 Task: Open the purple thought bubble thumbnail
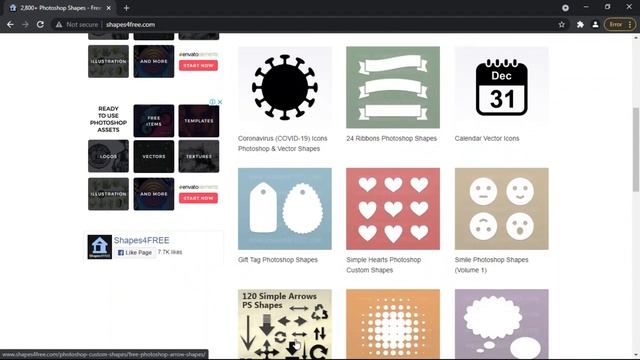pyautogui.click(x=502, y=324)
